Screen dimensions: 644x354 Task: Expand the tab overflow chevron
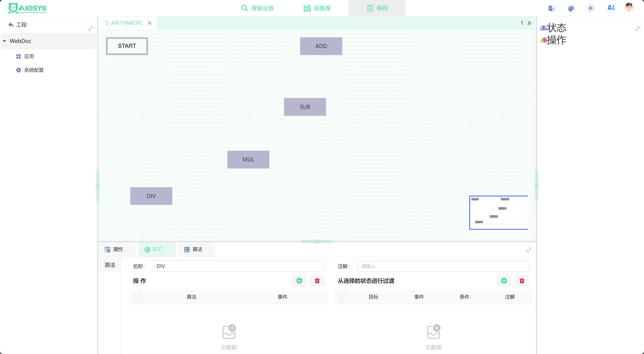point(529,23)
